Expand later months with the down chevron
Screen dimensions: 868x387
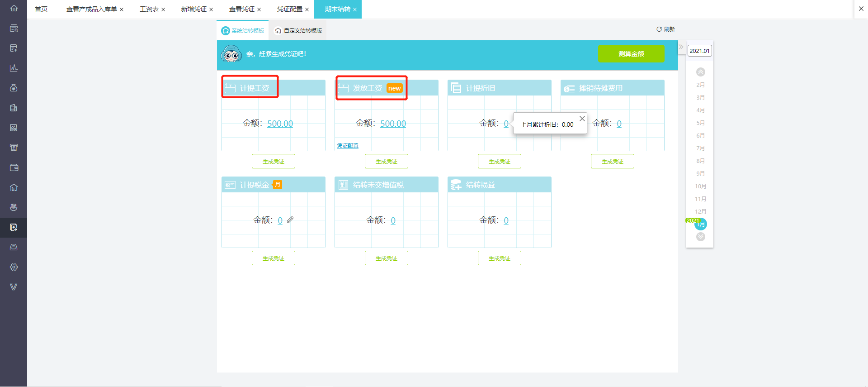click(x=701, y=237)
